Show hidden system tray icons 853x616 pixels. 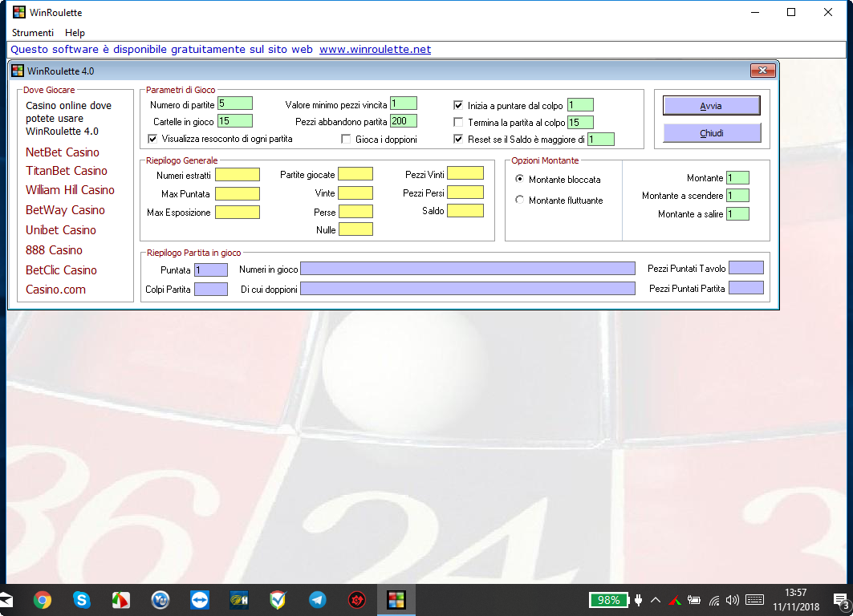tap(656, 600)
